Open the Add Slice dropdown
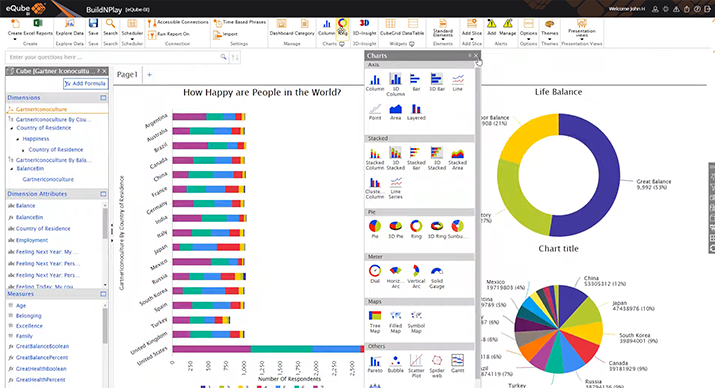This screenshot has width=715, height=388. click(x=471, y=28)
